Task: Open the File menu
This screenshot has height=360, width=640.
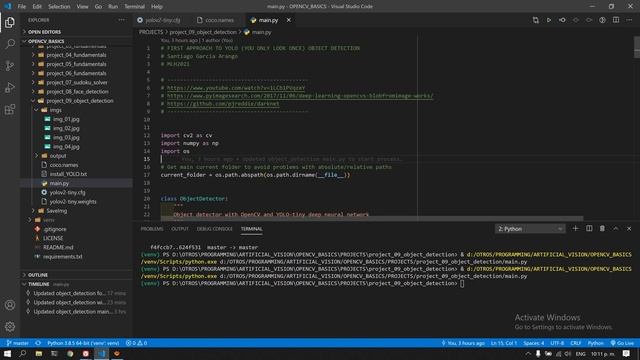Action: coord(22,7)
